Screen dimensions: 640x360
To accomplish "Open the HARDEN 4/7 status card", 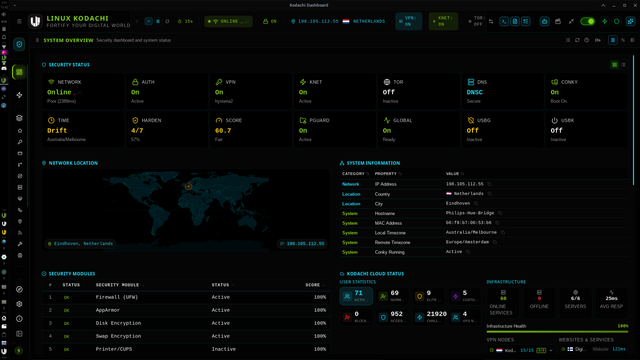I will pyautogui.click(x=167, y=129).
